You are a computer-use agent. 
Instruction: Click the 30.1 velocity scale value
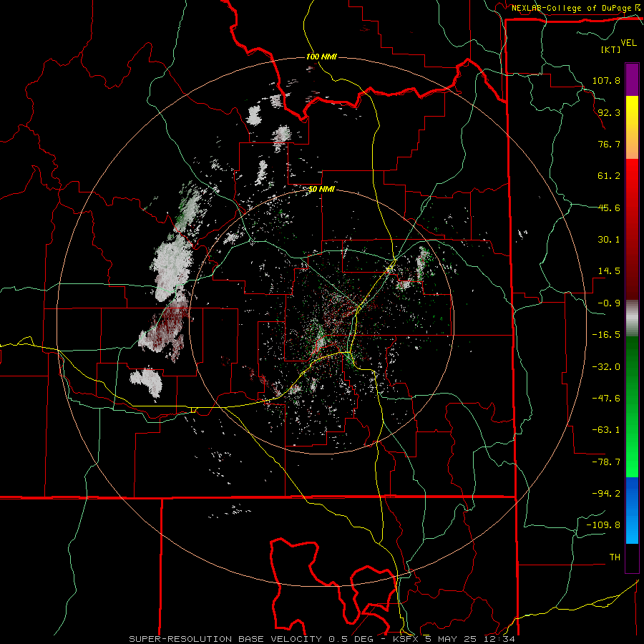(609, 240)
